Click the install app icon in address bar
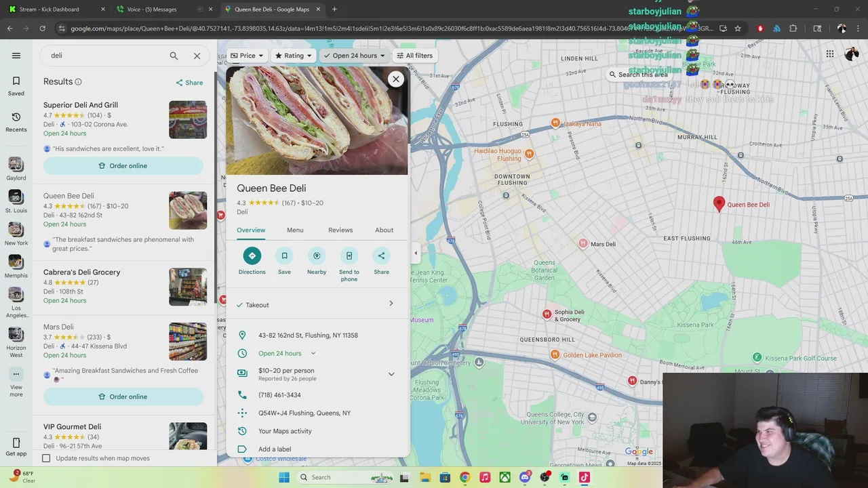Viewport: 868px width, 488px height. [723, 28]
